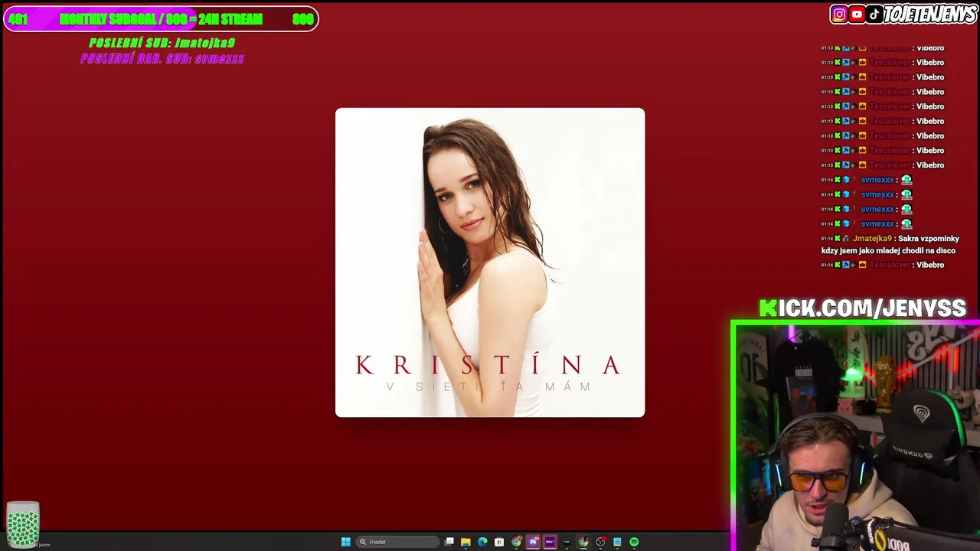980x551 pixels.
Task: Click the YouTube logo in the overlay
Action: click(857, 14)
